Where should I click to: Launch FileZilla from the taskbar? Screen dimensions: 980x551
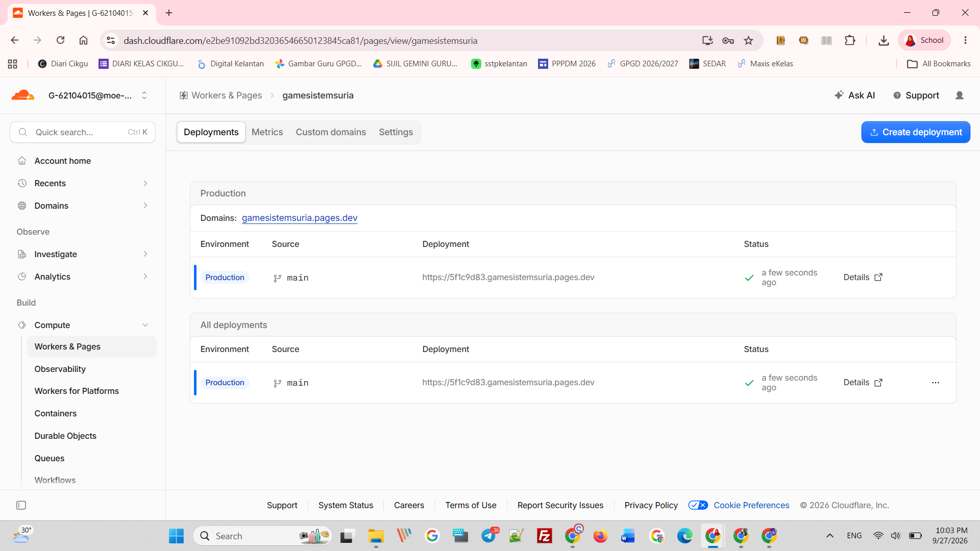545,536
